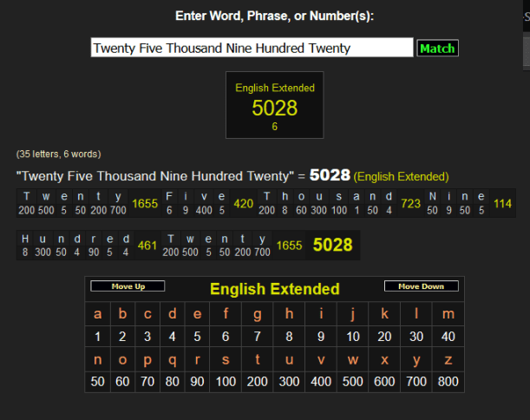Select letter n in the cipher chart
530x420 pixels.
(97, 359)
